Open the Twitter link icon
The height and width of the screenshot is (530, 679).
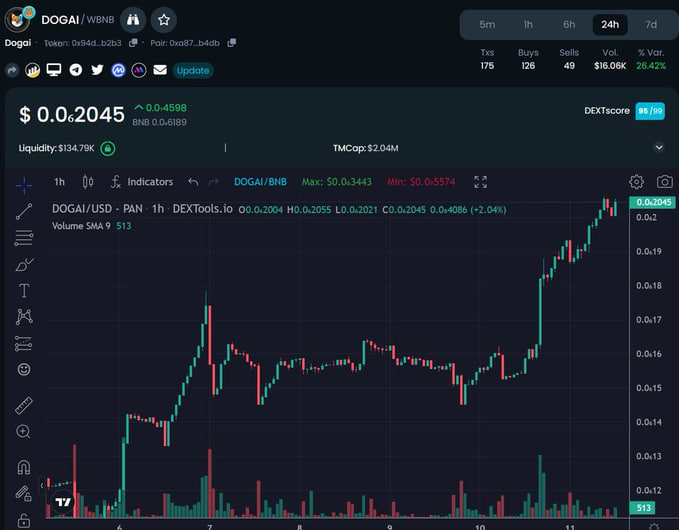pos(97,70)
